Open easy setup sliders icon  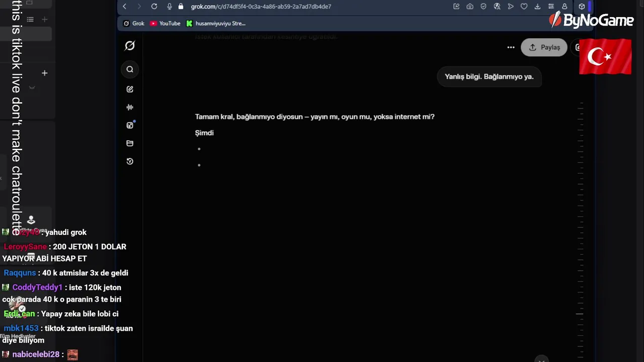(x=551, y=7)
